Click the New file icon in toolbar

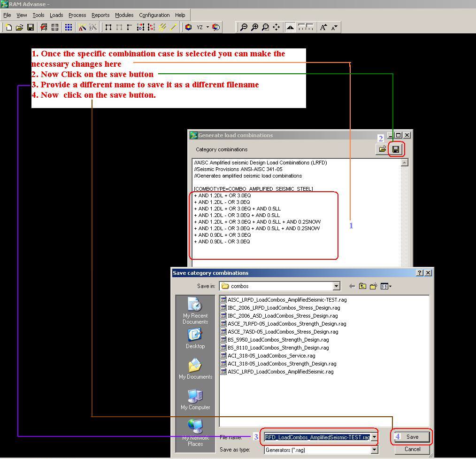tap(9, 27)
